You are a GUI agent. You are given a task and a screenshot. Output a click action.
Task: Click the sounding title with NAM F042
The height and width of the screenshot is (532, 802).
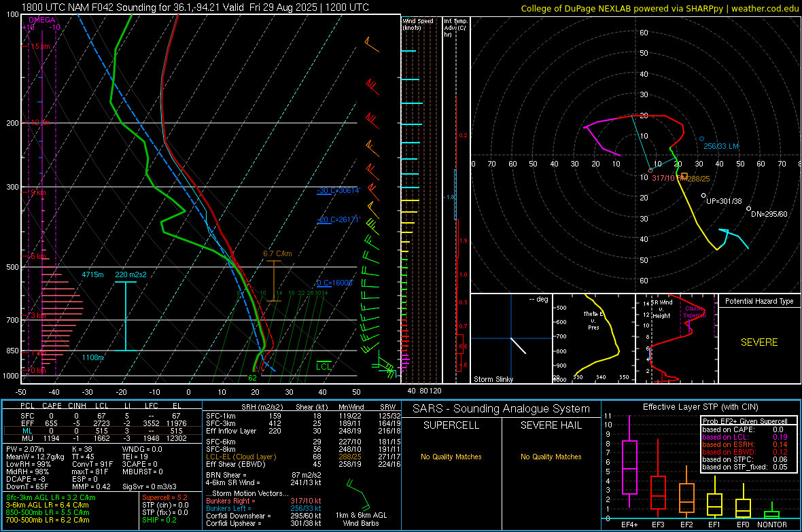195,7
